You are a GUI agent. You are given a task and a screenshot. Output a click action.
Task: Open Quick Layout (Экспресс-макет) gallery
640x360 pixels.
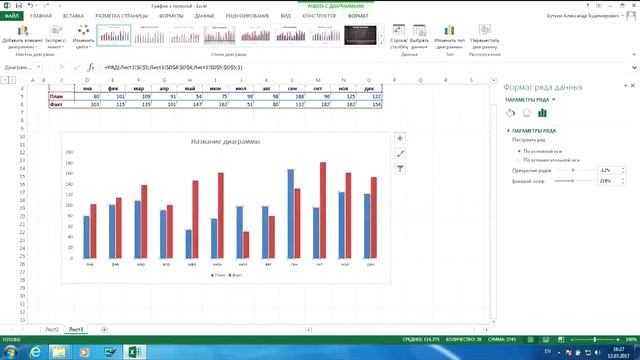coord(56,36)
